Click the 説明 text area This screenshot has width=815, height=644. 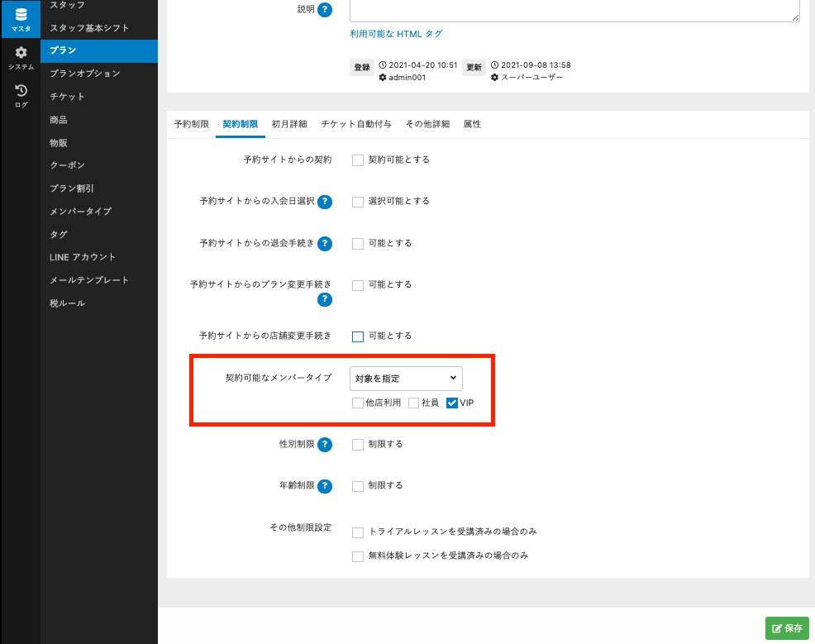coord(574,9)
